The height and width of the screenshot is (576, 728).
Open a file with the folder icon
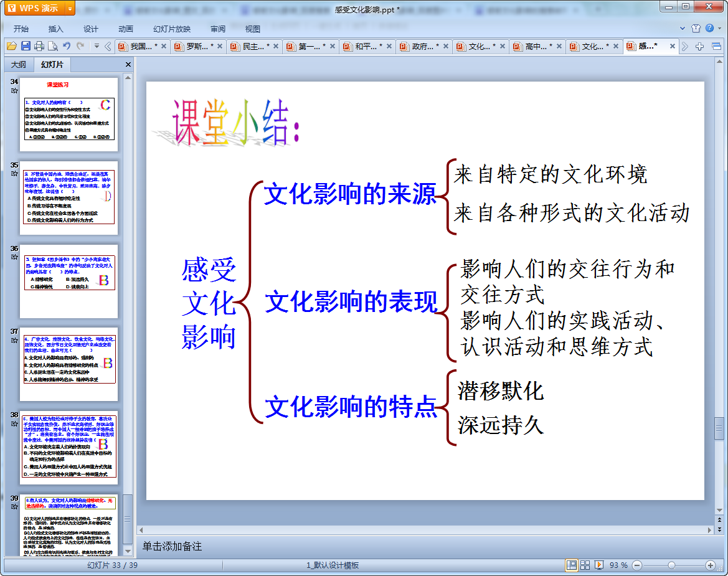12,46
